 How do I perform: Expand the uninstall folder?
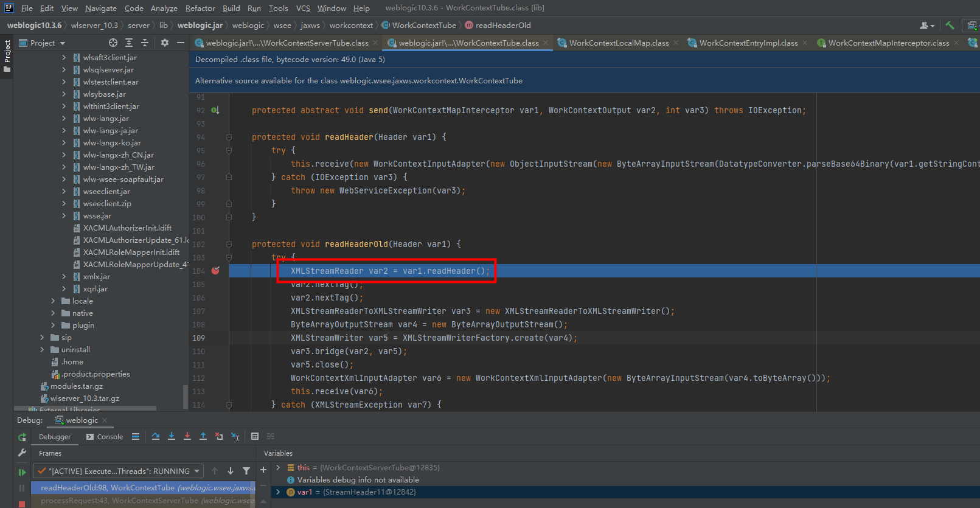42,349
